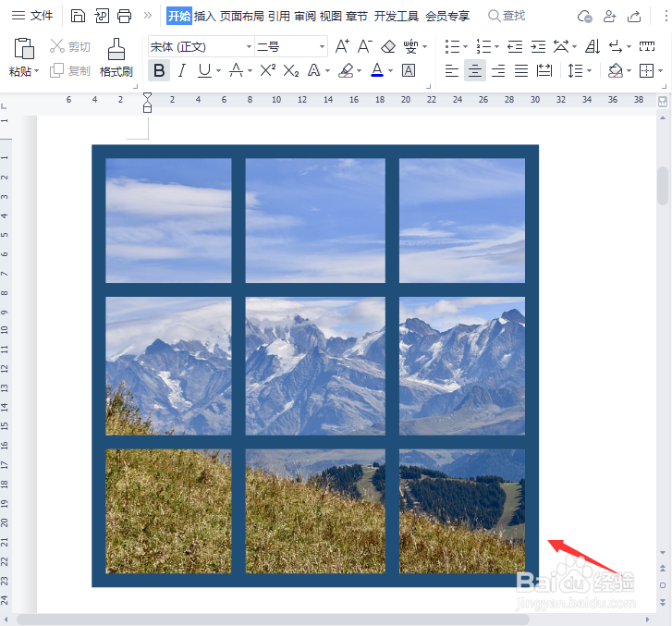Click the phonetic guide 變 icon
This screenshot has width=672, height=626.
pos(411,46)
